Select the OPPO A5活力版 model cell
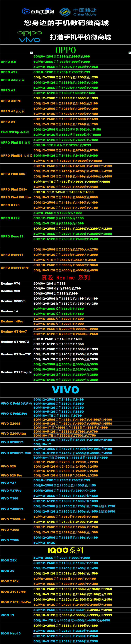Image resolution: width=131 pixels, height=644 pixels. (x=17, y=111)
